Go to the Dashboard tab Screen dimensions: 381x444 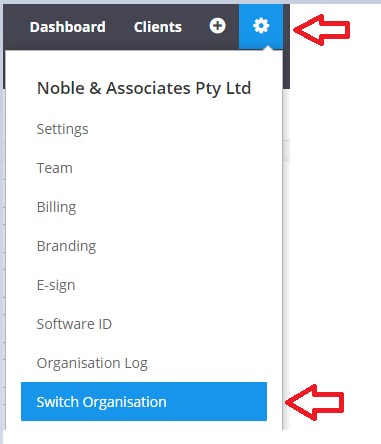[x=68, y=27]
